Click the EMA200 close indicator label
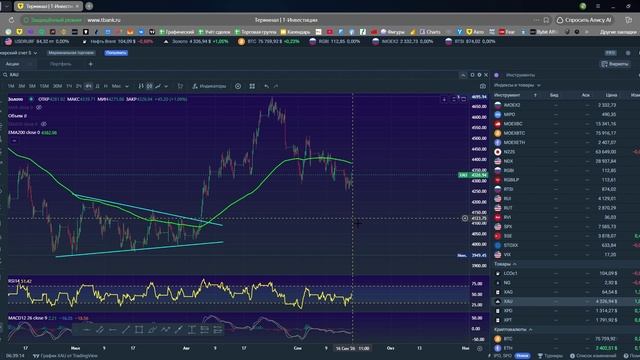 (24, 133)
